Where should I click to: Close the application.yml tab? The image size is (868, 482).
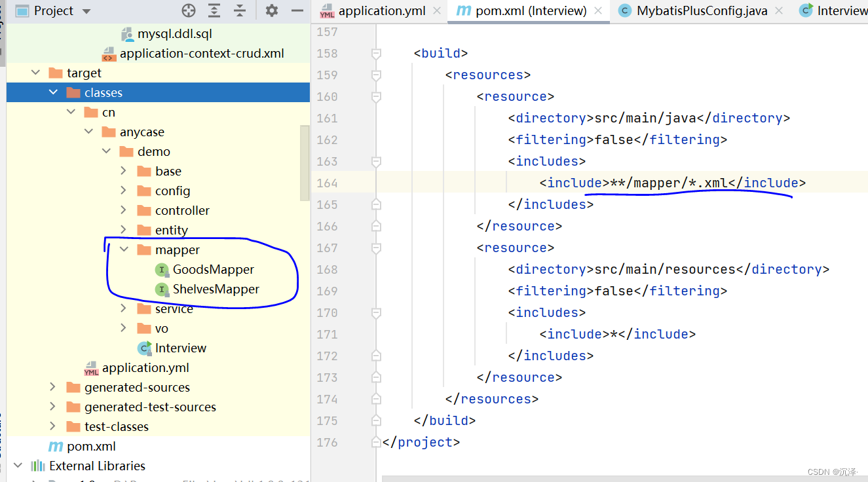[438, 11]
